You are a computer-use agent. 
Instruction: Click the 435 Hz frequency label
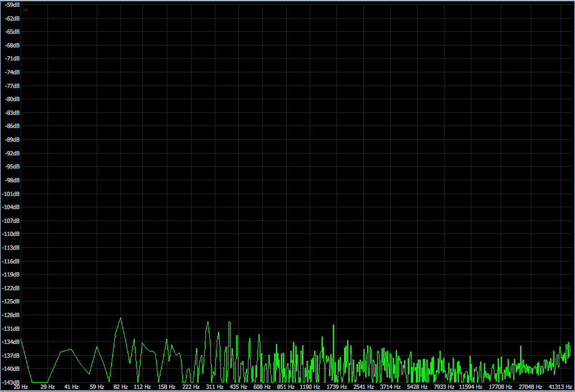[x=238, y=387]
